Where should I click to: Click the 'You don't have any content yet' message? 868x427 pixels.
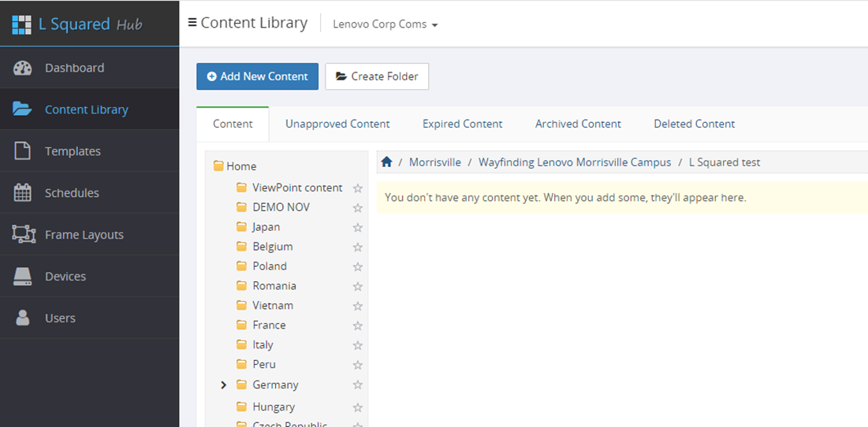coord(565,198)
